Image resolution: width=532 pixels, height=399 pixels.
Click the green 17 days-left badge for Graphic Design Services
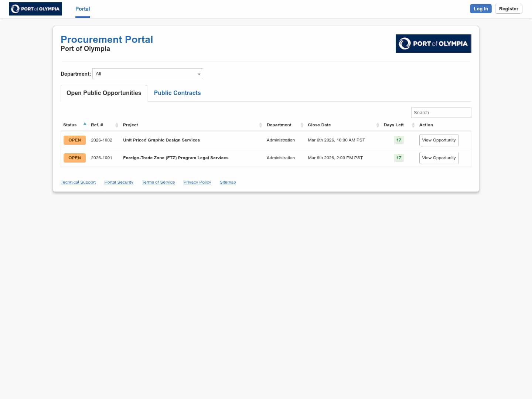click(x=399, y=140)
